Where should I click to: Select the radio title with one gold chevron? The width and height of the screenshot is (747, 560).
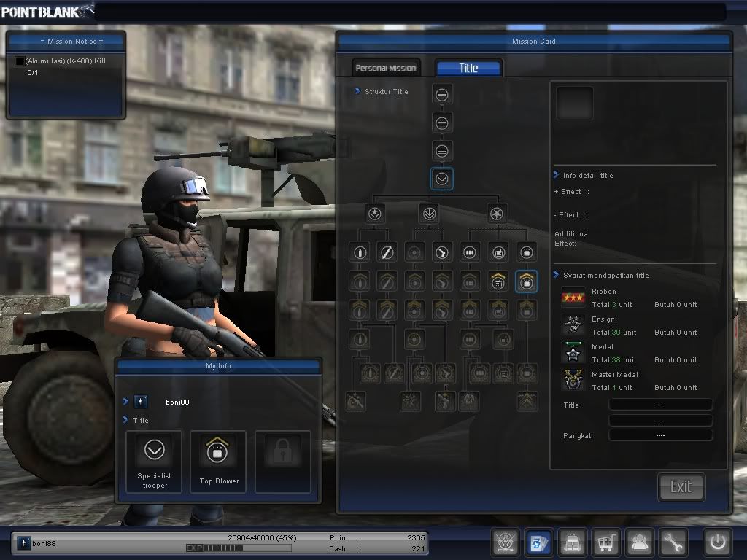pos(498,281)
